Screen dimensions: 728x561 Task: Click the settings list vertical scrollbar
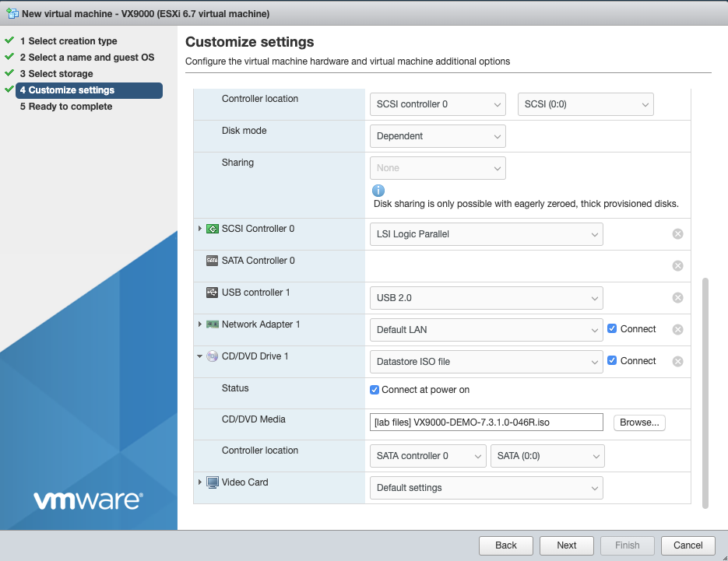point(705,392)
